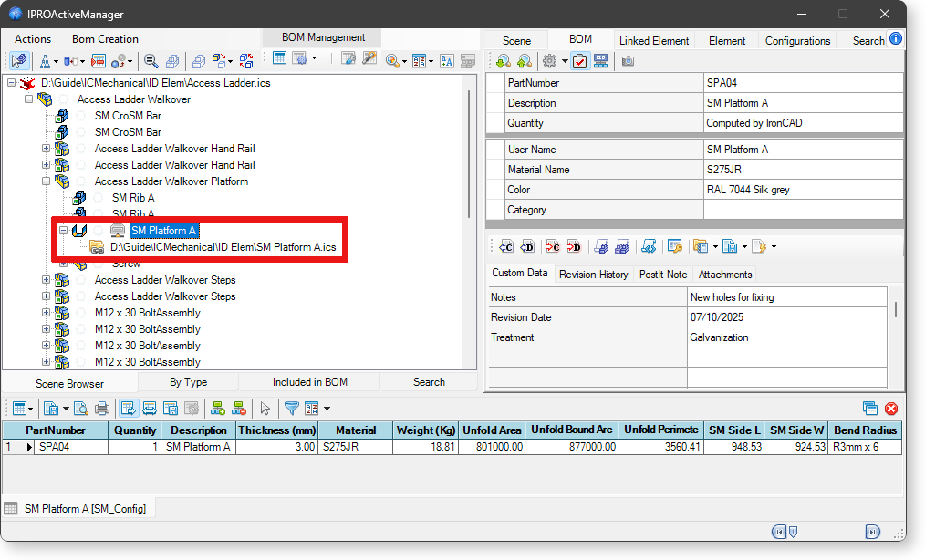
Task: Open the Revision History tab
Action: [x=593, y=274]
